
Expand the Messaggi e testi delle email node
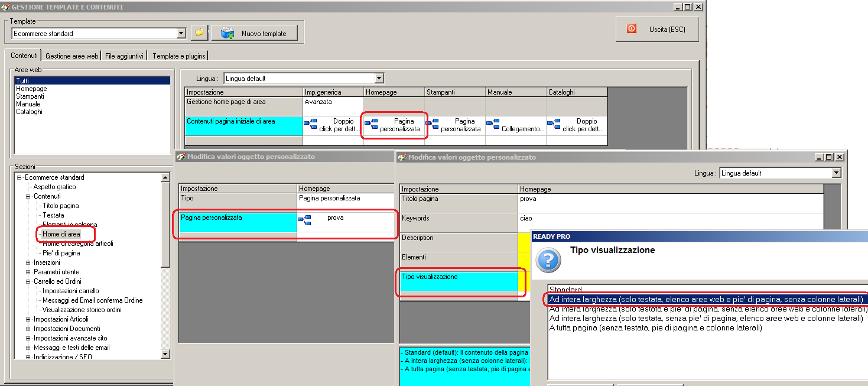[28, 348]
